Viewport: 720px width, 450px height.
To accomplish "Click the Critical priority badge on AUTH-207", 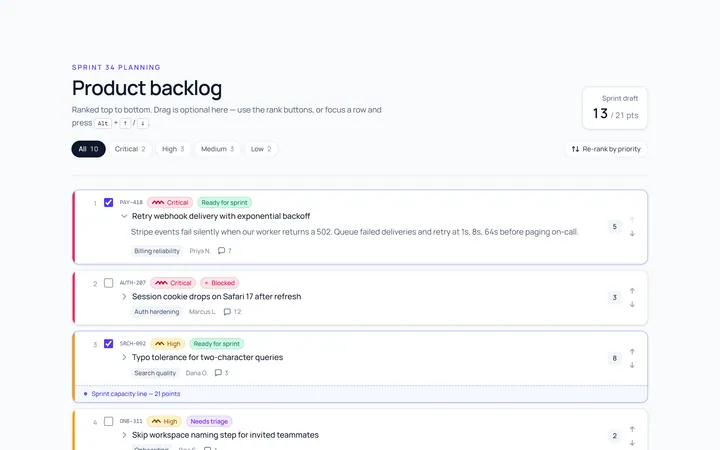I will coord(173,283).
